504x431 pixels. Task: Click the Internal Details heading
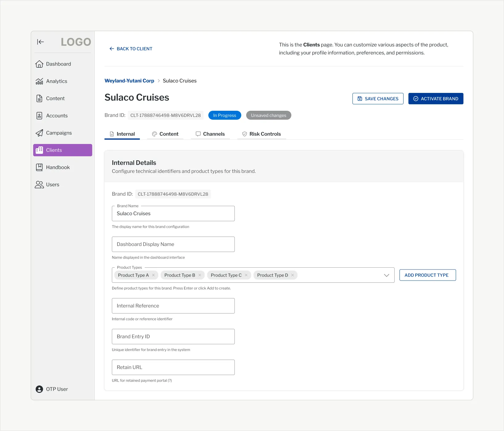tap(134, 163)
